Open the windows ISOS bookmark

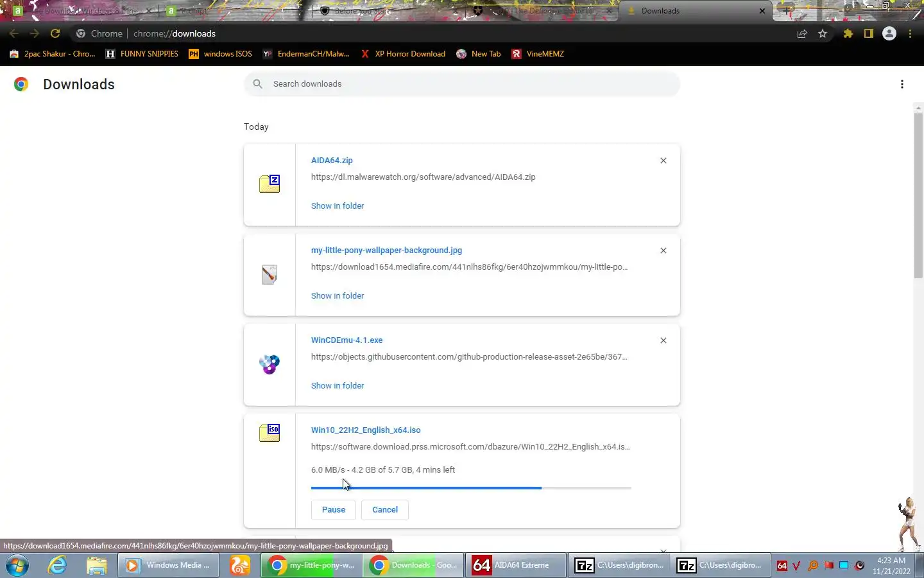pyautogui.click(x=220, y=54)
